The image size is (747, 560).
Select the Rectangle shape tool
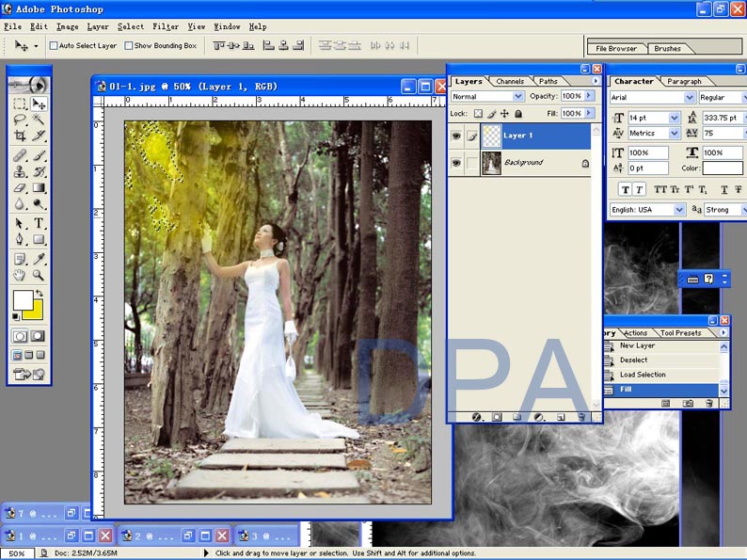pyautogui.click(x=39, y=239)
